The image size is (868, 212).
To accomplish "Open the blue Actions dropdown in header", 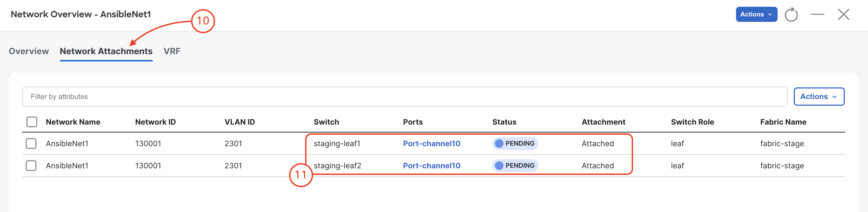I will pyautogui.click(x=757, y=15).
